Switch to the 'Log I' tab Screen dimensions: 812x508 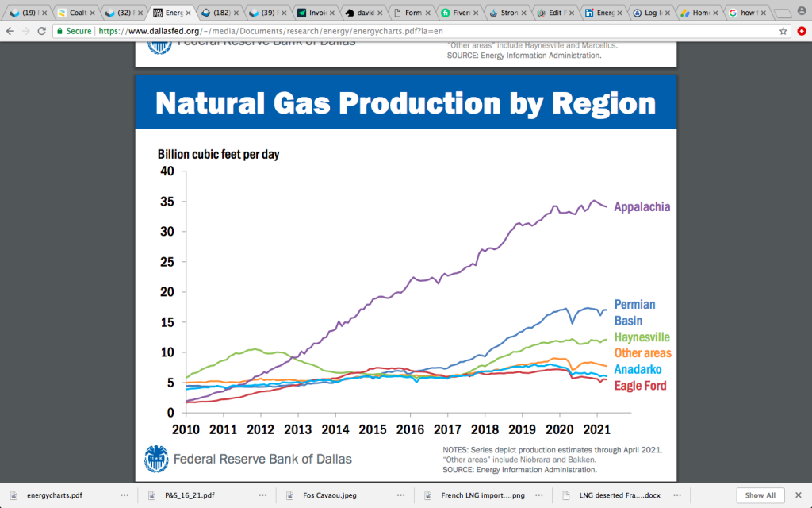pos(650,13)
